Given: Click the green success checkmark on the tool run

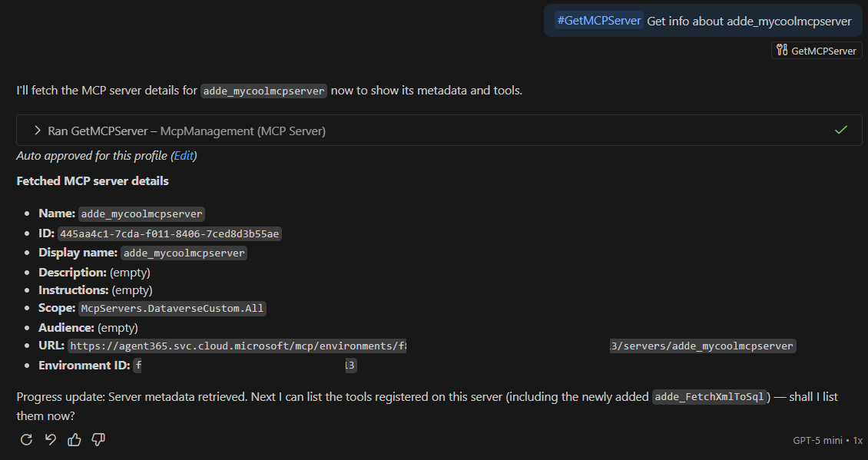Looking at the screenshot, I should [842, 130].
